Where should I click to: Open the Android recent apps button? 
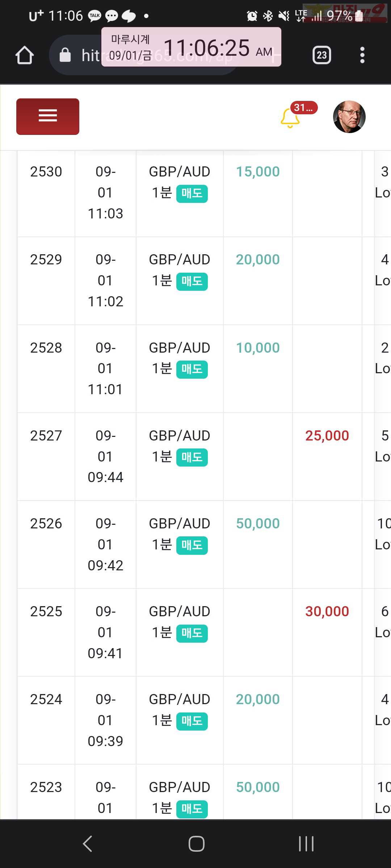306,844
